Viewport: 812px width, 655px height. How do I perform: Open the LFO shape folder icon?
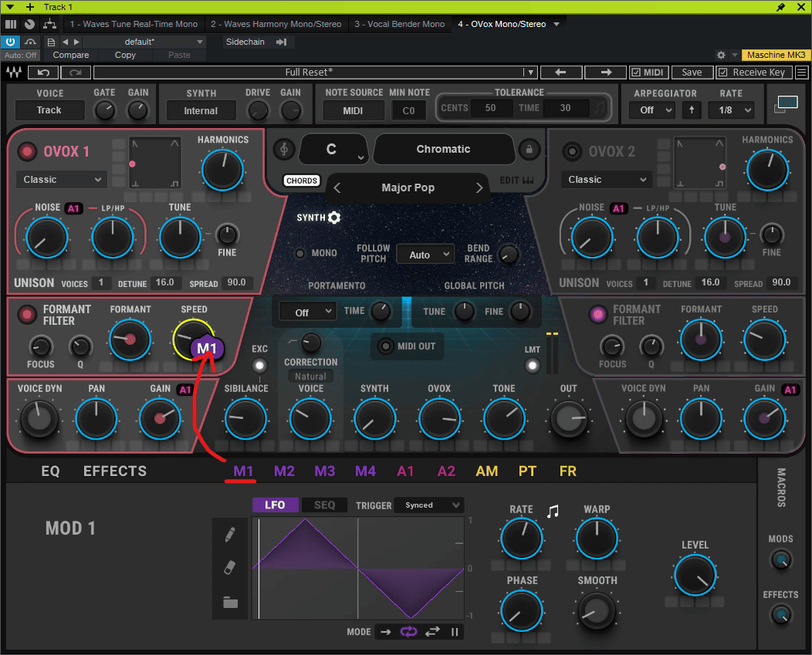click(x=230, y=603)
